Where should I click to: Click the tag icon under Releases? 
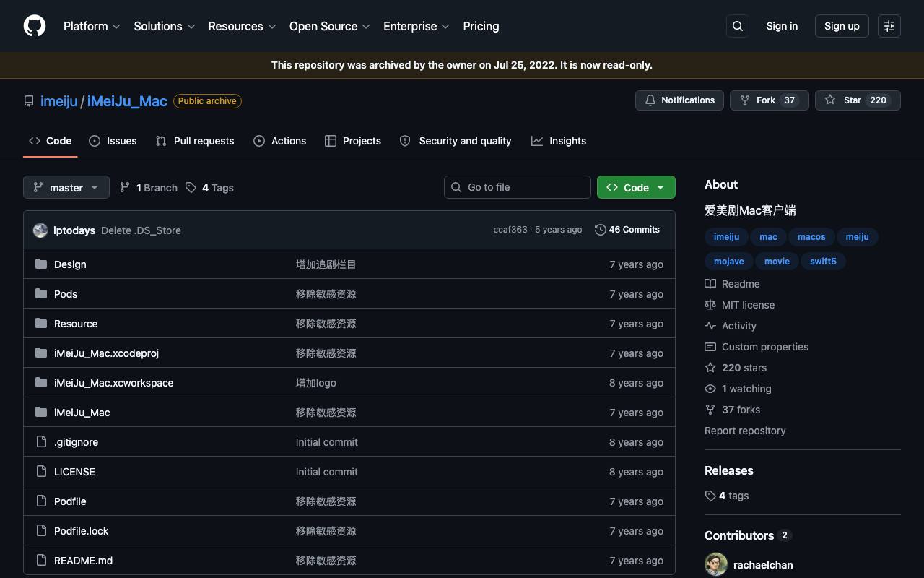coord(710,496)
